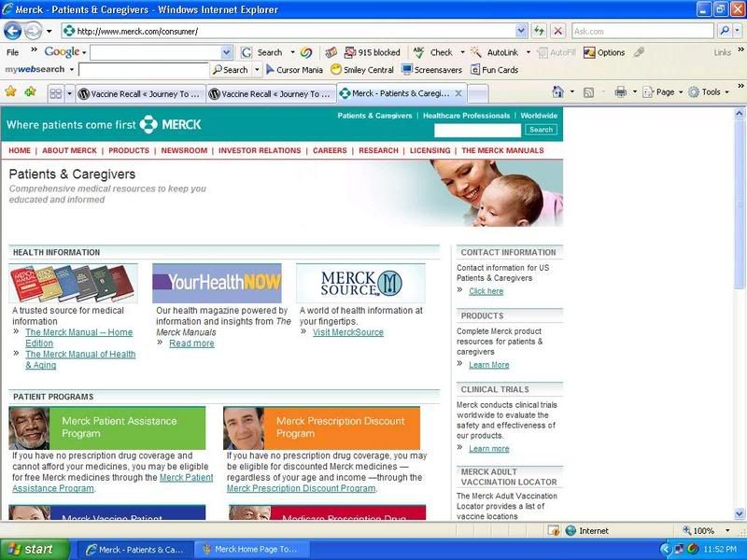Click the Merck site Search button
Viewport: 747px width, 560px height.
[x=541, y=130]
